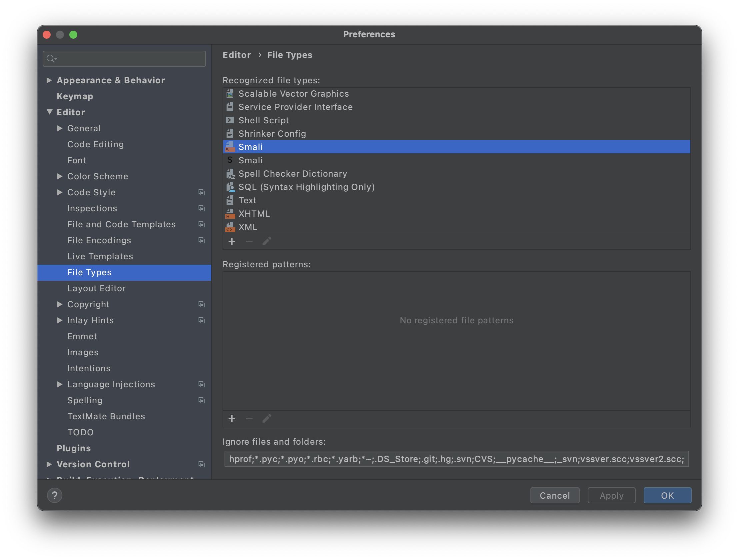Open the Plugins settings page

[x=74, y=448]
